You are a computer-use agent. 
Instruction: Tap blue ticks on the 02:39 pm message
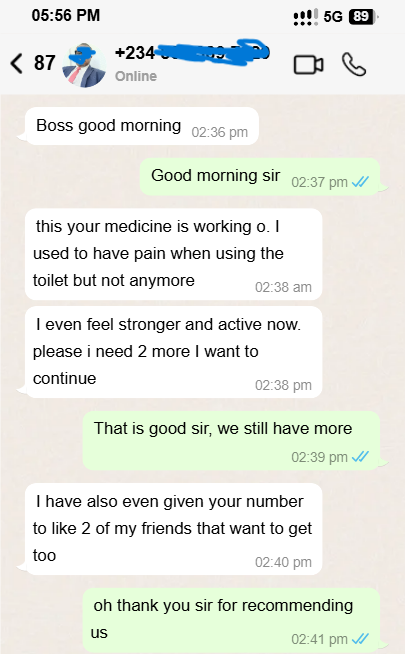coord(360,457)
